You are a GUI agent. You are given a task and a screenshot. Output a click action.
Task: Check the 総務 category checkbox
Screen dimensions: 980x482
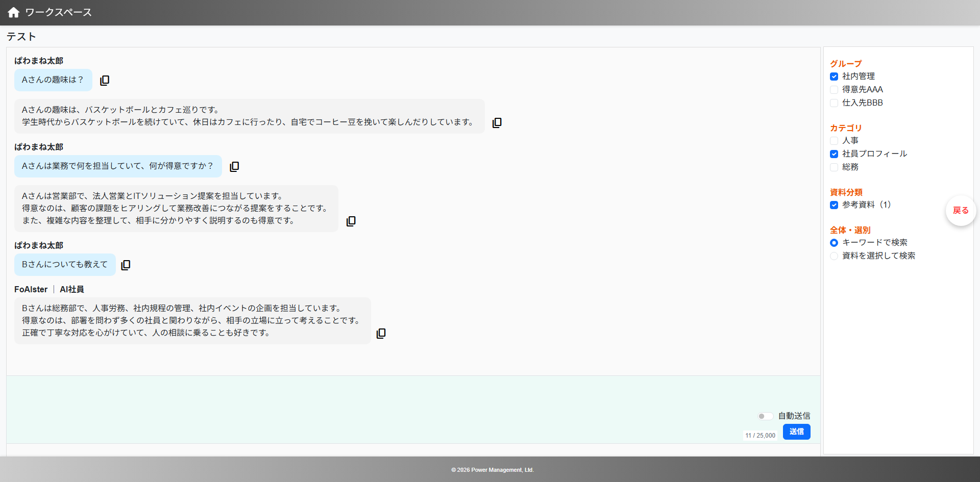(834, 167)
